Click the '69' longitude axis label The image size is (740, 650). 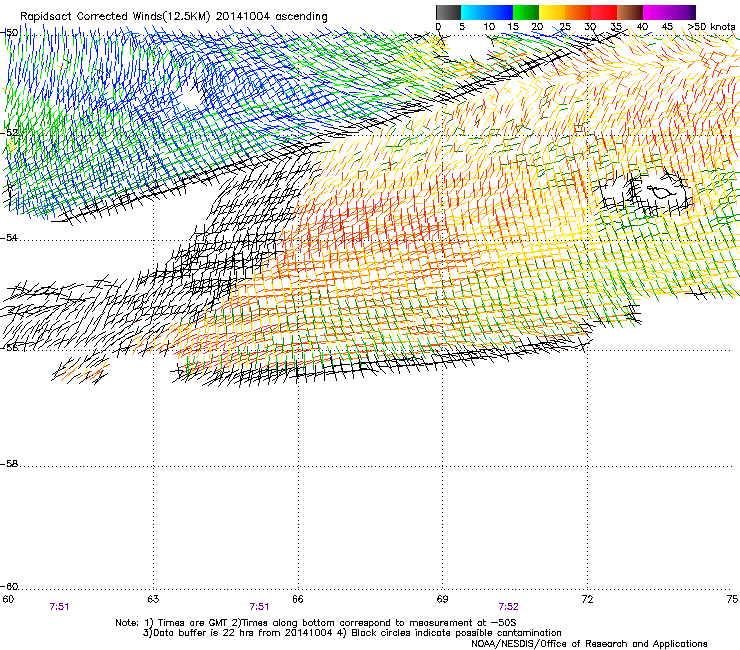pyautogui.click(x=442, y=599)
